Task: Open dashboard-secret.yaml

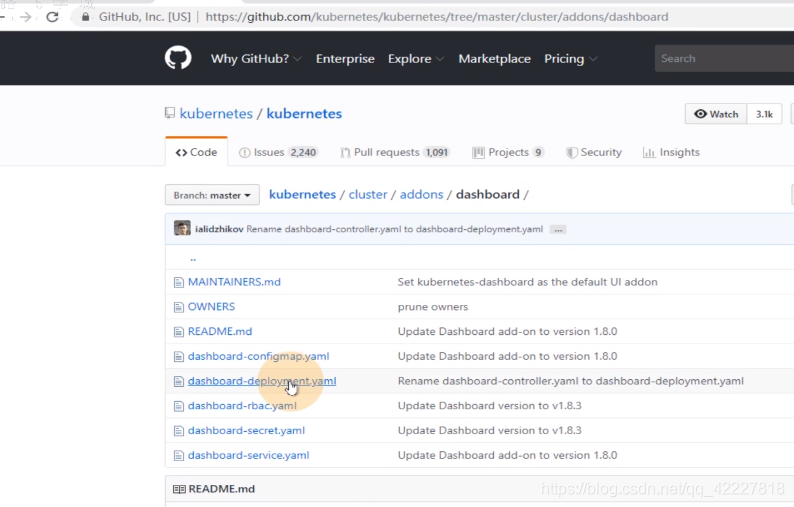Action: (x=246, y=431)
